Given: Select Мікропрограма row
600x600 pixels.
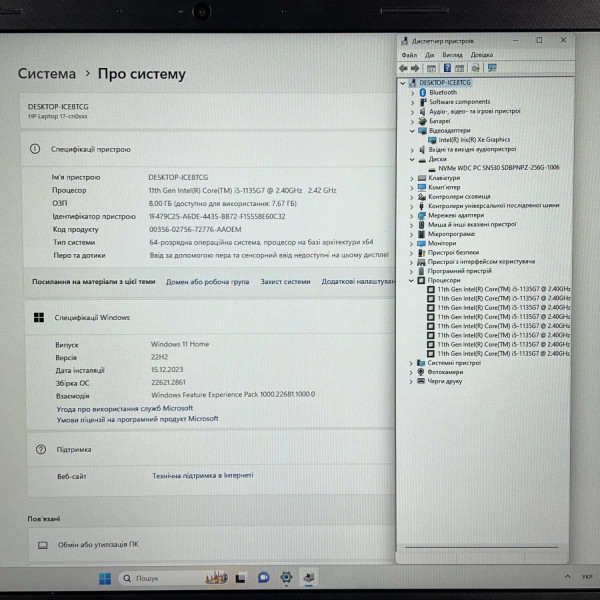Looking at the screenshot, I should tap(452, 234).
